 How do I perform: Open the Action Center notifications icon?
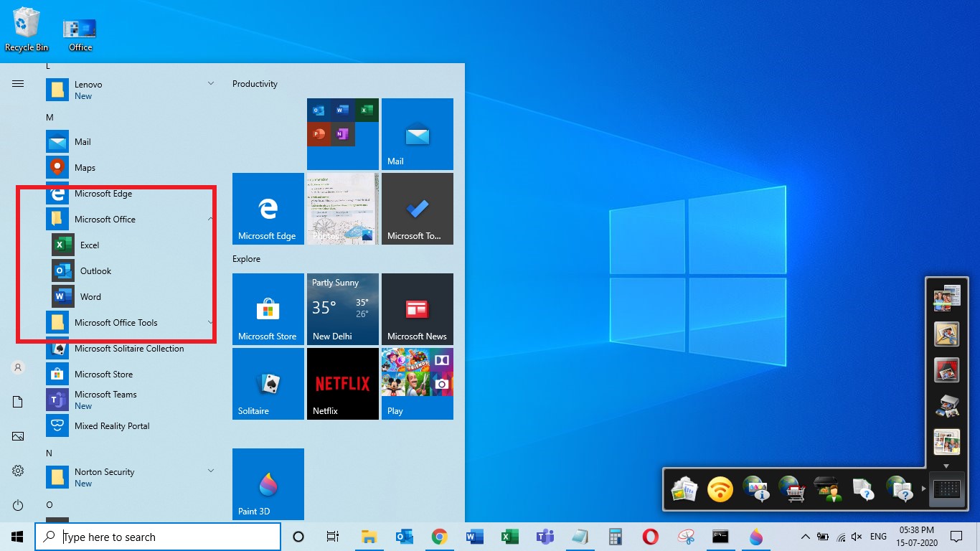(x=956, y=537)
